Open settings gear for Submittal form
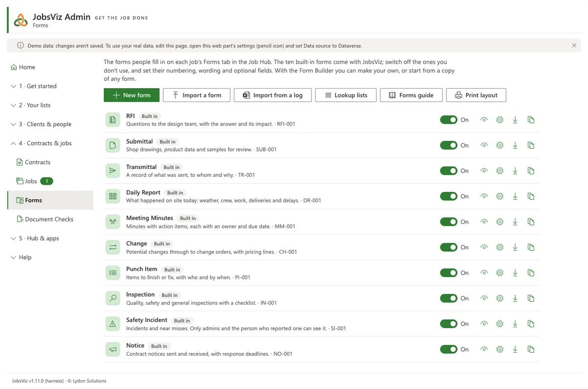Image resolution: width=588 pixels, height=389 pixels. click(x=500, y=145)
